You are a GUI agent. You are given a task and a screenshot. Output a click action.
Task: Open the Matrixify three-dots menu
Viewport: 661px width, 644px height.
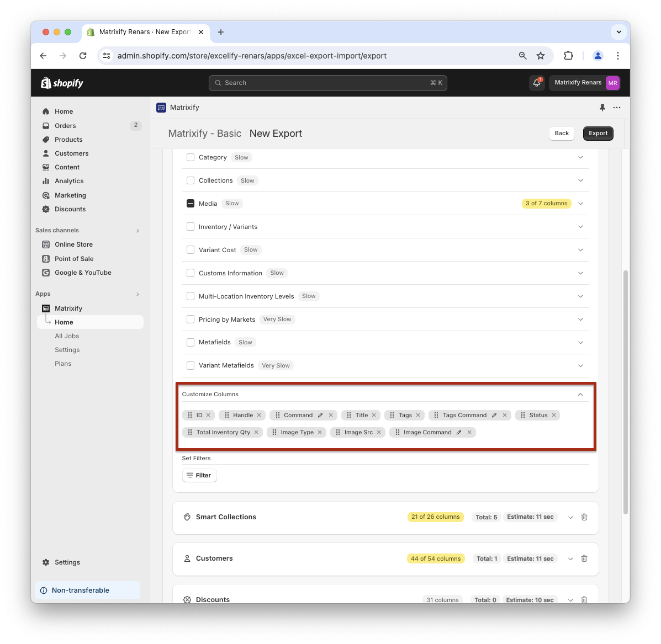tap(617, 108)
